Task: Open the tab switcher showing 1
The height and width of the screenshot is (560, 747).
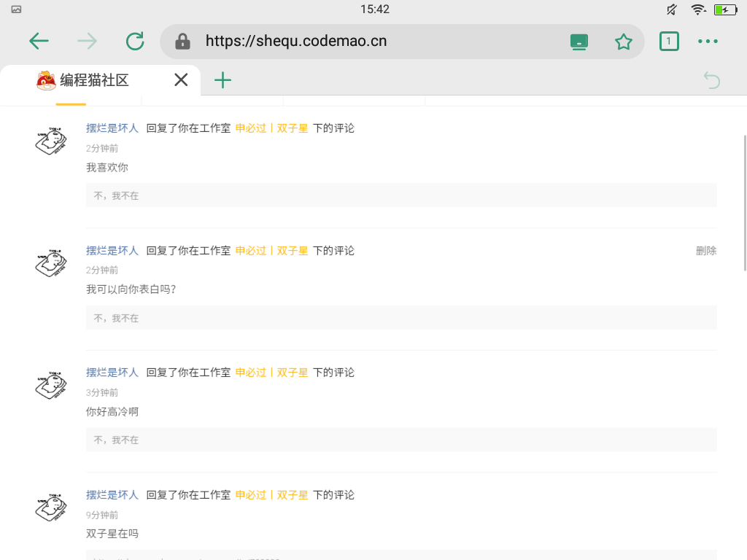Action: coord(669,42)
